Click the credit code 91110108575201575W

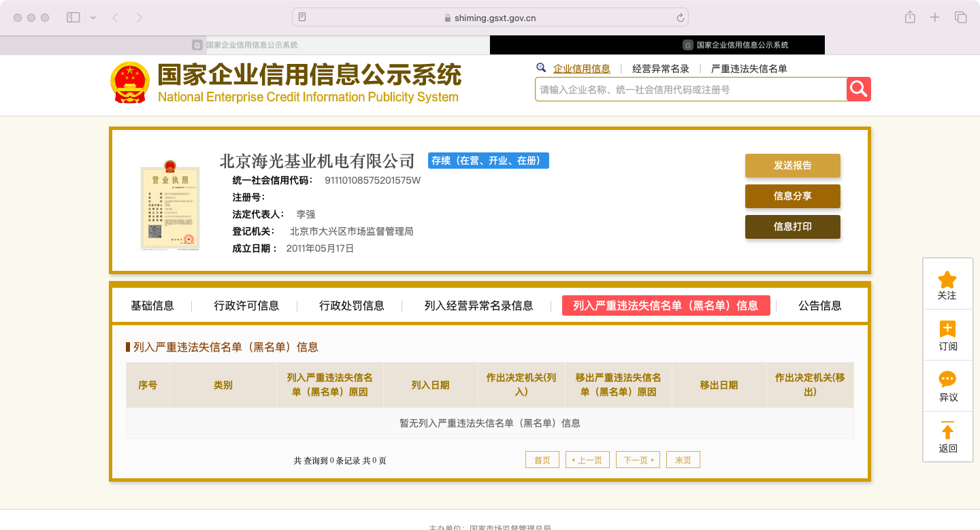(x=372, y=180)
